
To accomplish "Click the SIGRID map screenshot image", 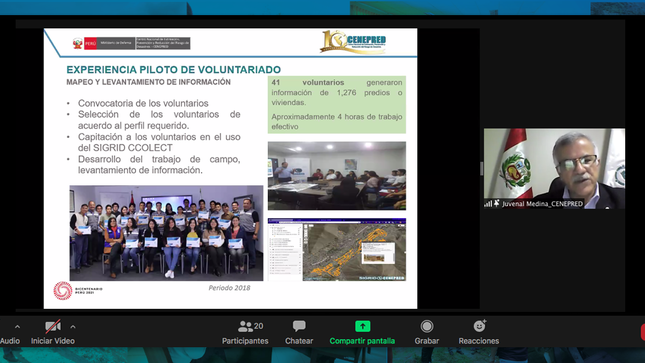I will tap(337, 249).
